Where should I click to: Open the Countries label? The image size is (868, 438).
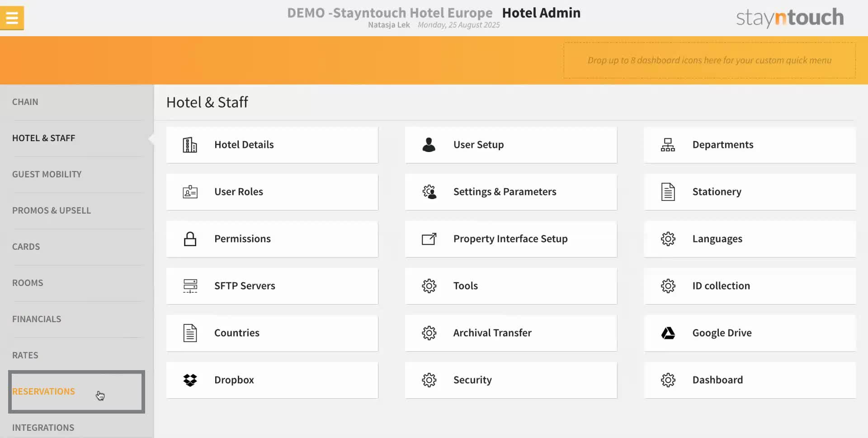point(236,333)
